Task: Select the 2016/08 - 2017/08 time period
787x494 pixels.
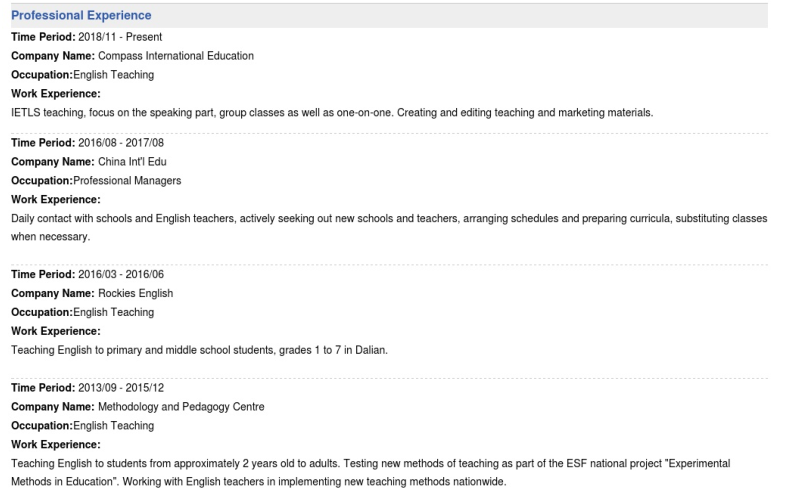Action: (121, 143)
